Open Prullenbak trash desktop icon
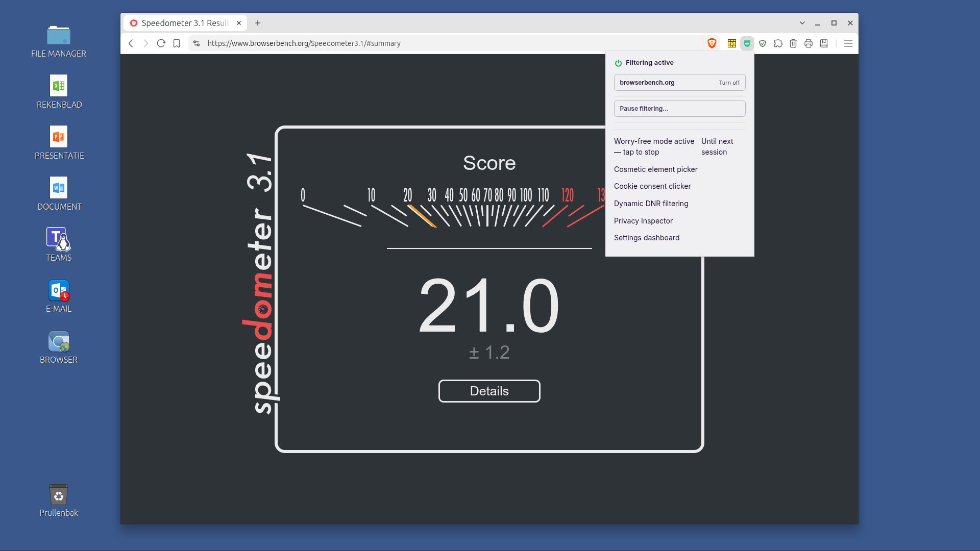The width and height of the screenshot is (980, 551). coord(59,500)
